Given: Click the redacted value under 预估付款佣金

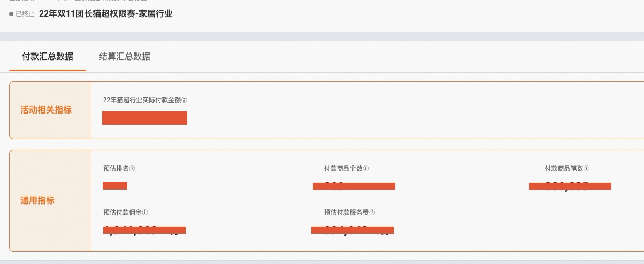Looking at the screenshot, I should [x=144, y=230].
